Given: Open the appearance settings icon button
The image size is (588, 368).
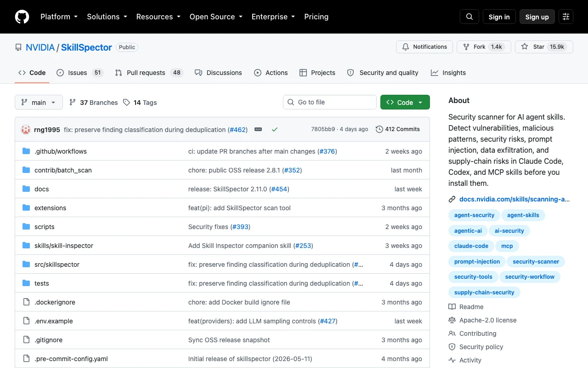Looking at the screenshot, I should point(566,17).
